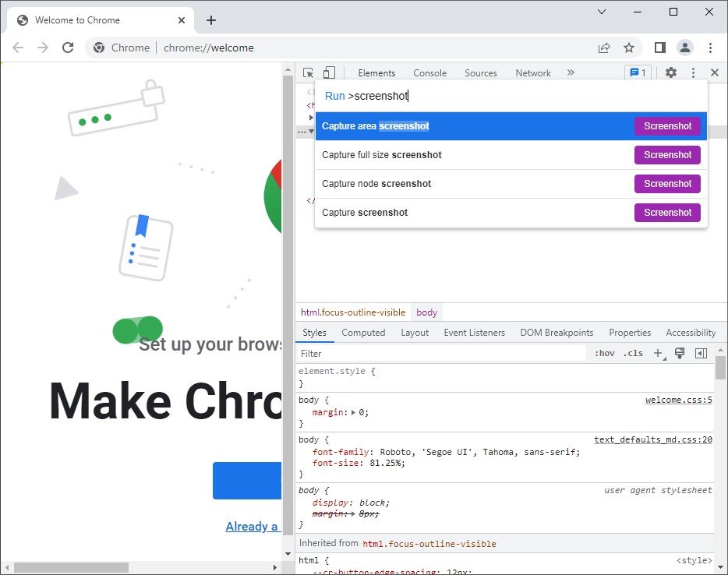This screenshot has width=728, height=575.
Task: Click the font-family value Roboto
Action: pyautogui.click(x=395, y=452)
